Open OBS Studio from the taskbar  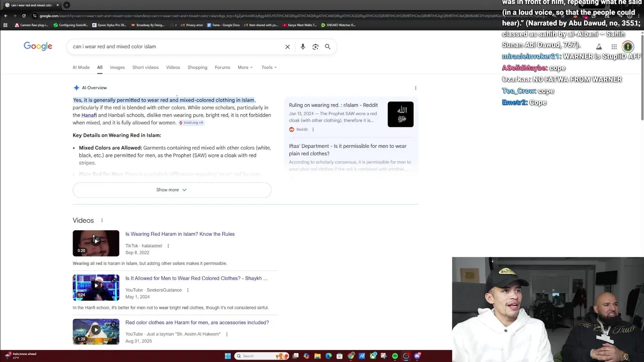coord(406,356)
